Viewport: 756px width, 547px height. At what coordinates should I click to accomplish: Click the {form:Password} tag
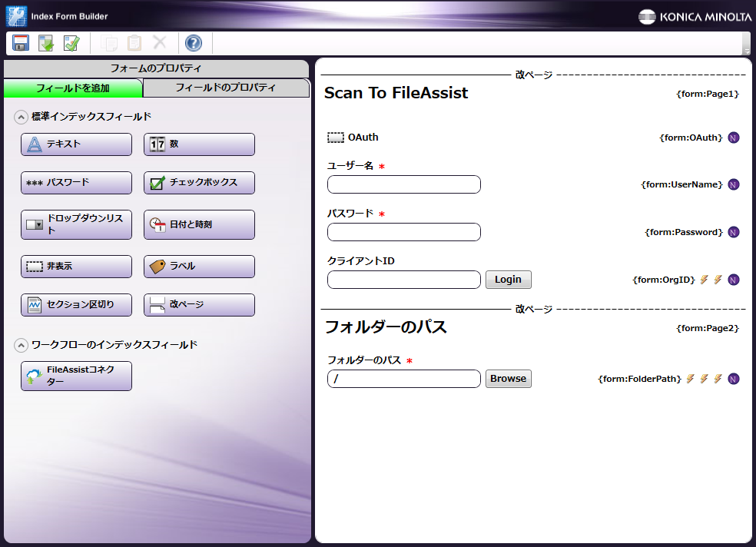pos(684,232)
